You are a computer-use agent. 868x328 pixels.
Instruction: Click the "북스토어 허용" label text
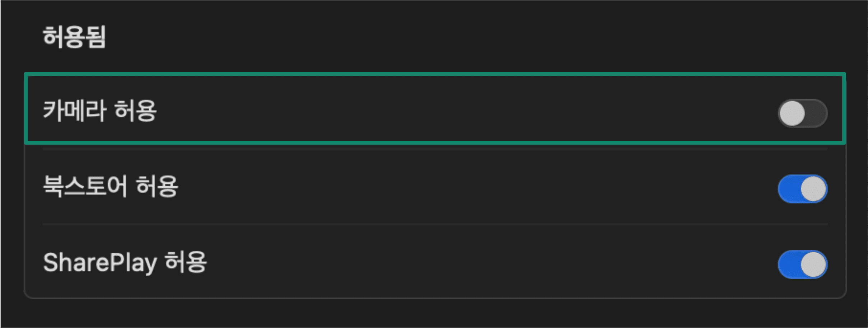click(x=110, y=186)
